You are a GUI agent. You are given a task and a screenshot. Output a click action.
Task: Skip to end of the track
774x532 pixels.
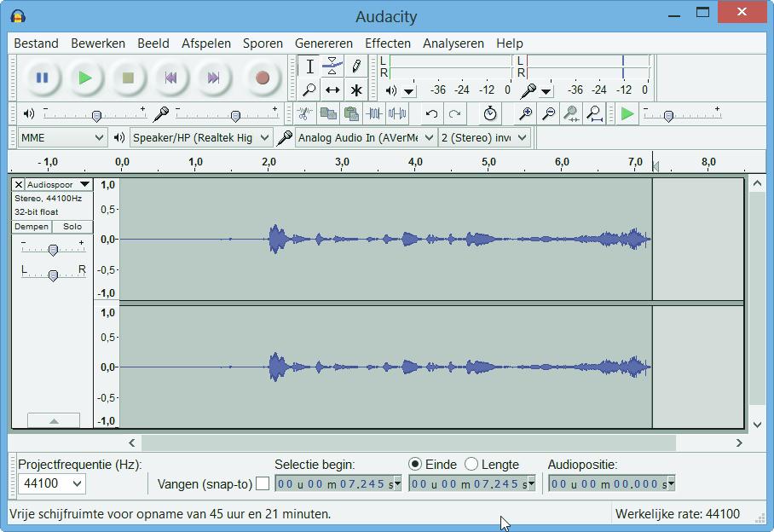tap(213, 78)
